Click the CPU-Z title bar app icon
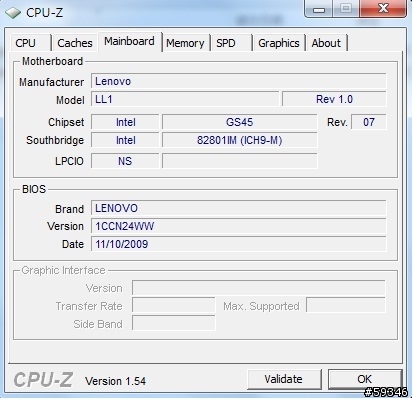The height and width of the screenshot is (400, 413). (x=13, y=13)
